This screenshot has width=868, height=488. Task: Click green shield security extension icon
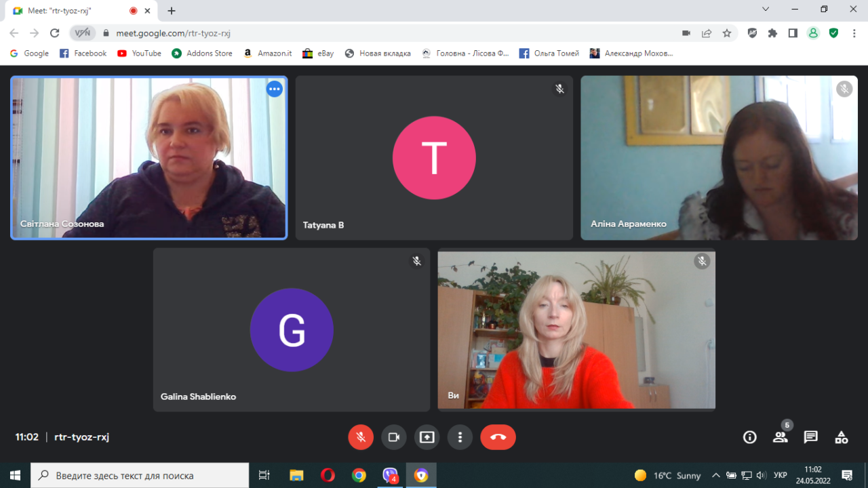[833, 33]
